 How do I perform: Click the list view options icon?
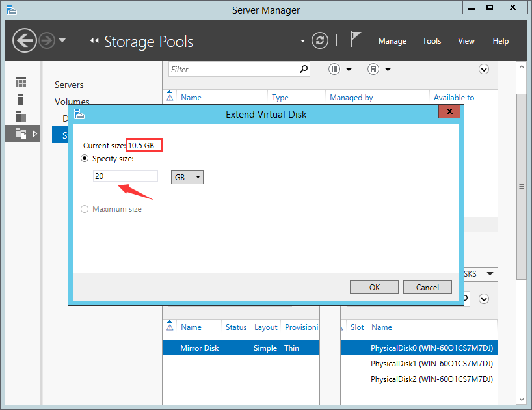[334, 69]
